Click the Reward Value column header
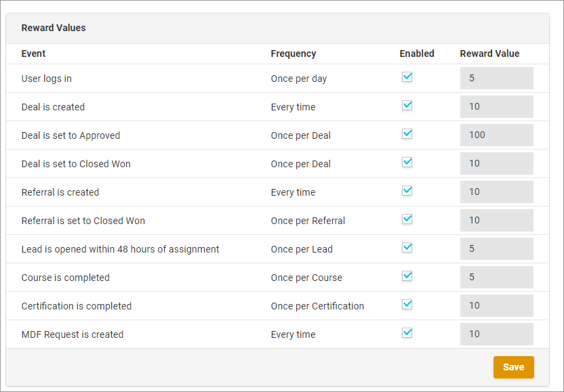Screen dimensions: 564x392 pos(489,53)
